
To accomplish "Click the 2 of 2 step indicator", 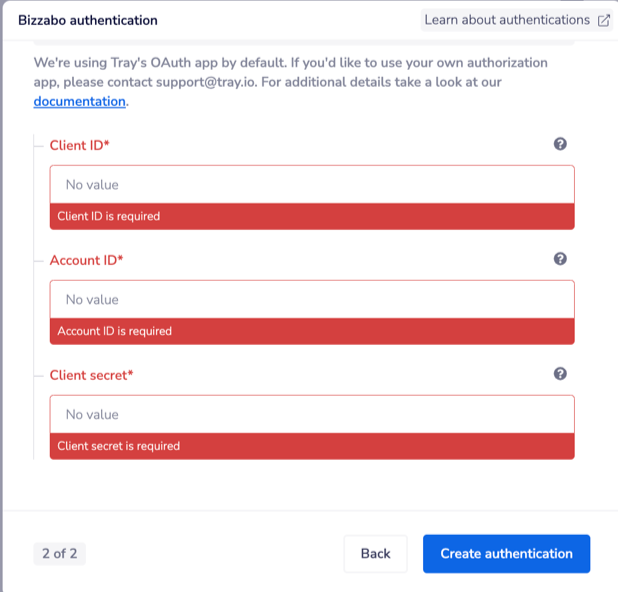I will click(60, 554).
